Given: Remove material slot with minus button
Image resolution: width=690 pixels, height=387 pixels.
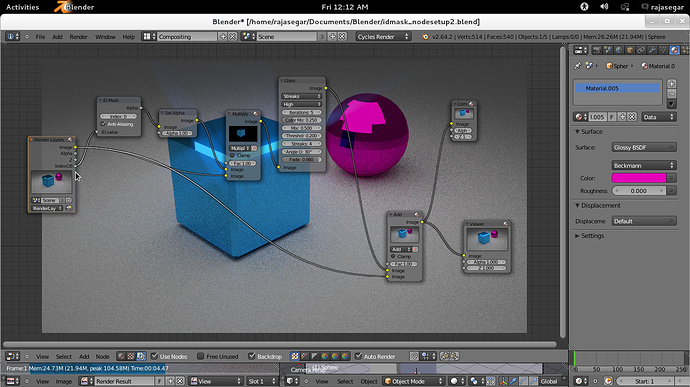Looking at the screenshot, I should coord(671,93).
